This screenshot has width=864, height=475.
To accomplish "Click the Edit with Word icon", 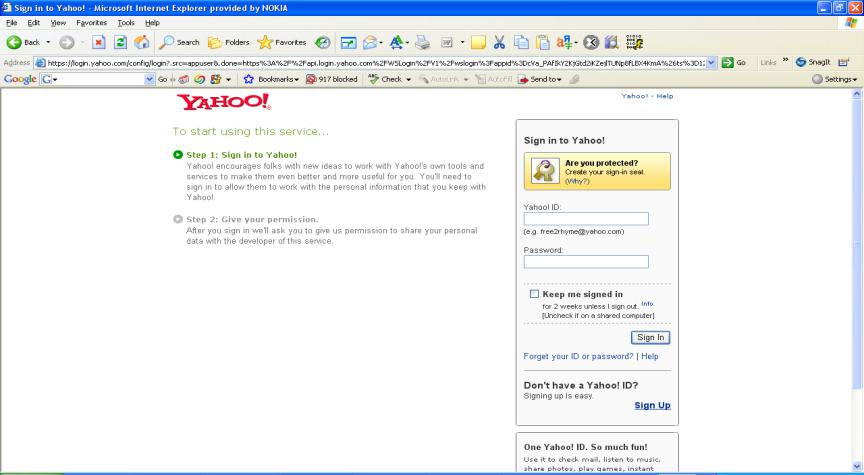I will coord(447,42).
